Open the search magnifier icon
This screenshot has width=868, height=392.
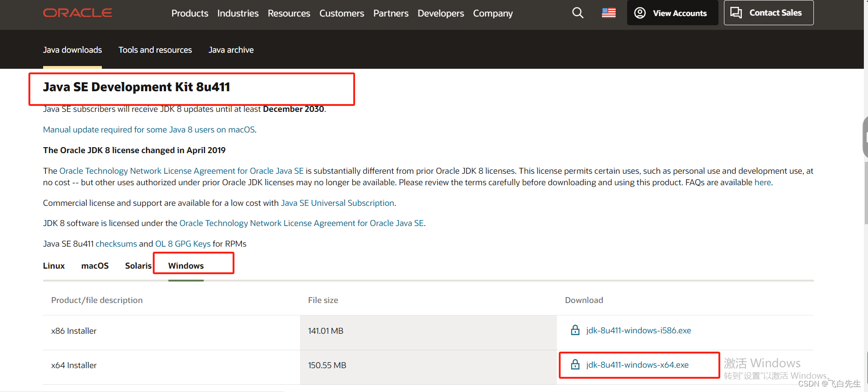[578, 13]
